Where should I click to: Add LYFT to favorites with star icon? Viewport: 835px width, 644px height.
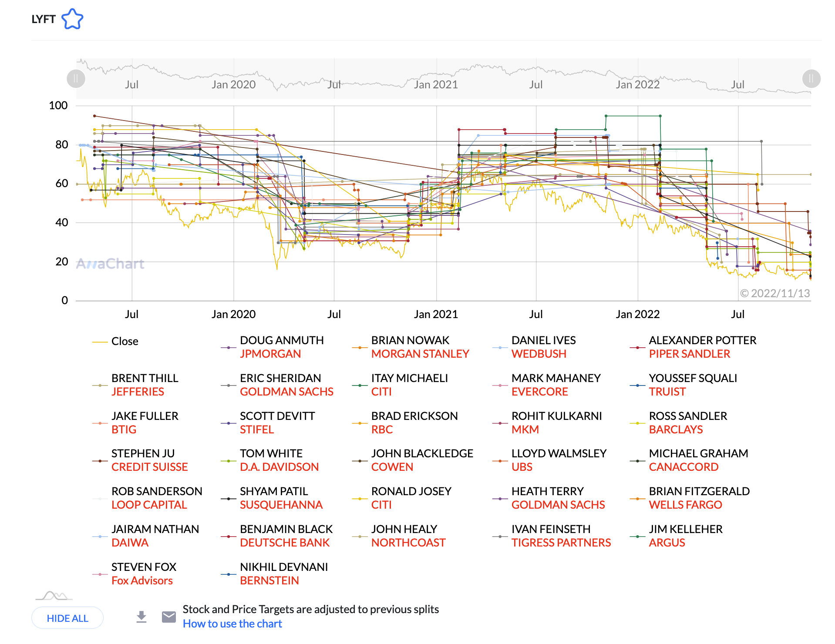click(72, 19)
